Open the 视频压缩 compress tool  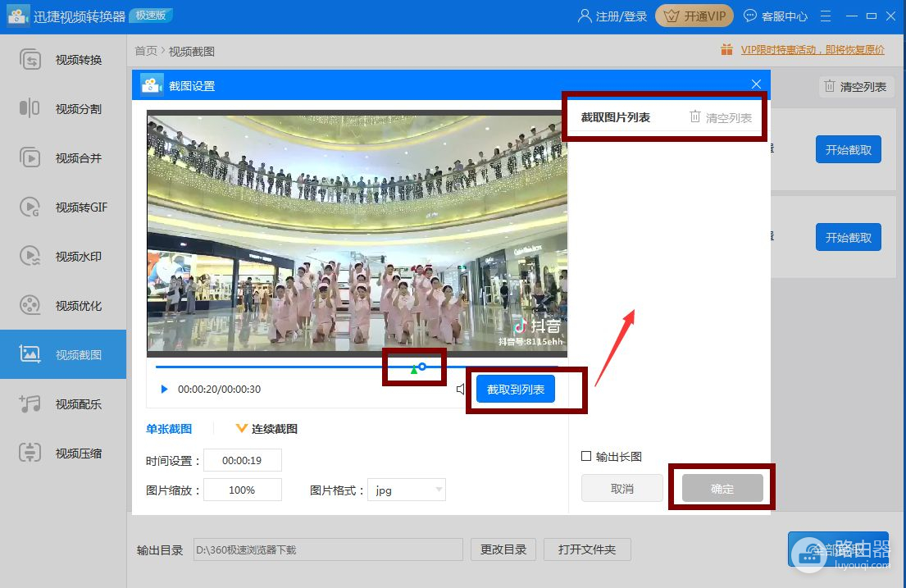(30, 453)
